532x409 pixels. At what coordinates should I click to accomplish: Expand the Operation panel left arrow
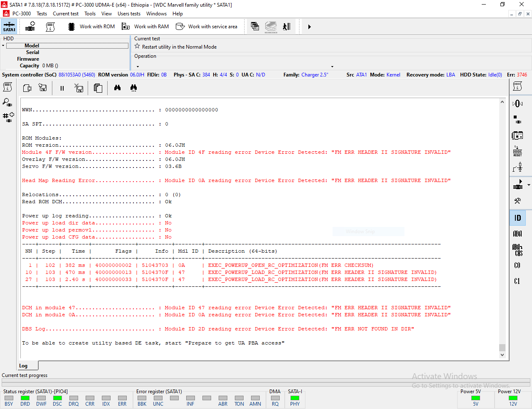(138, 67)
